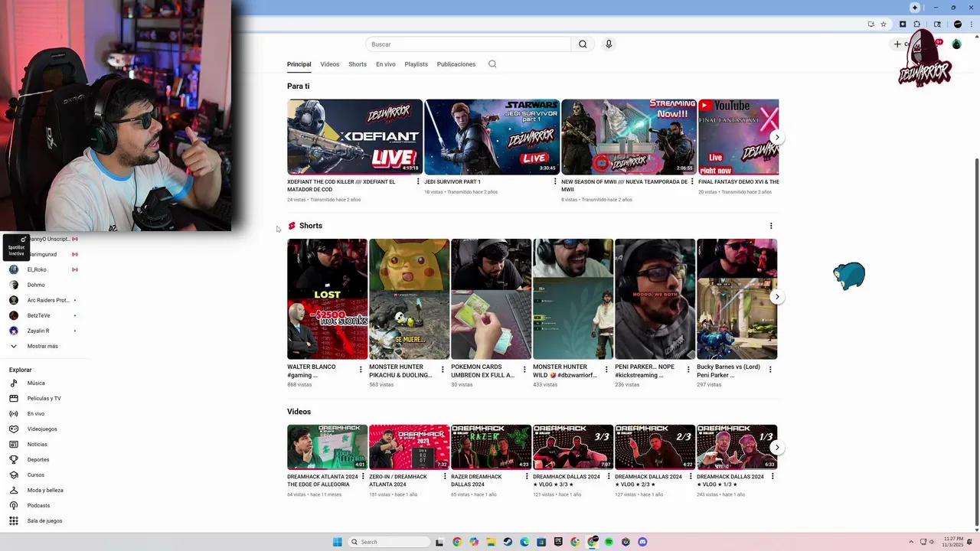Open POKEMON CARDS UMBREON short thumbnail
This screenshot has width=980, height=551.
(x=491, y=299)
